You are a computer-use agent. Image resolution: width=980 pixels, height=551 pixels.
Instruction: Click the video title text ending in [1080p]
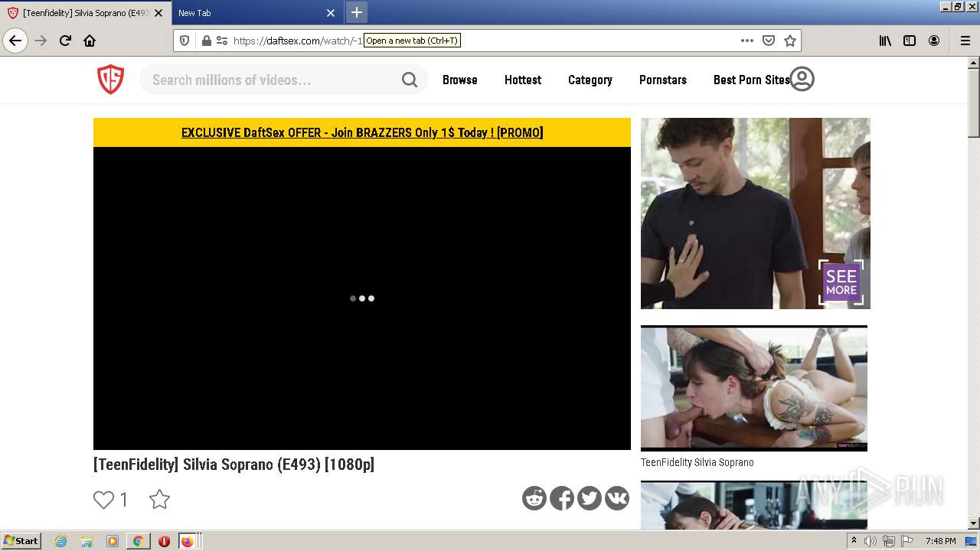[x=234, y=464]
